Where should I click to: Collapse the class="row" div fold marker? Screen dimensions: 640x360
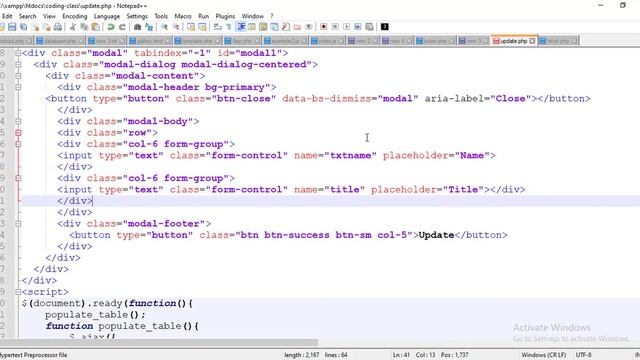18,133
